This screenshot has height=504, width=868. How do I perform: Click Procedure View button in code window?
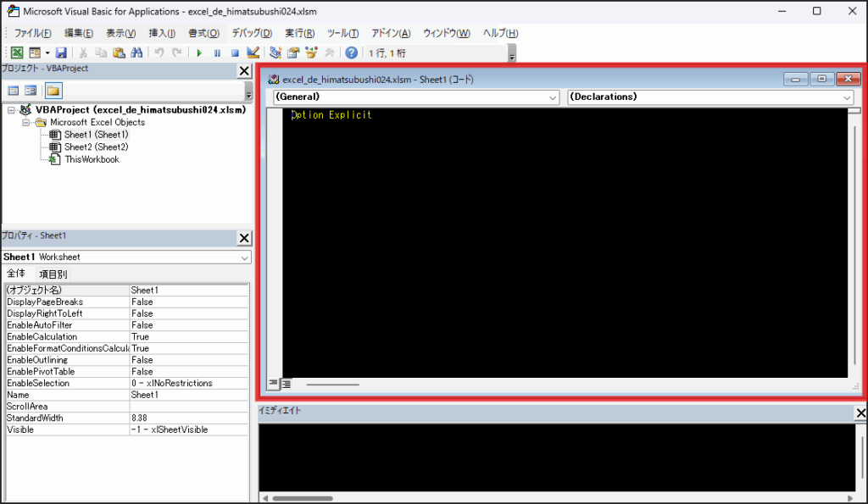pos(274,384)
